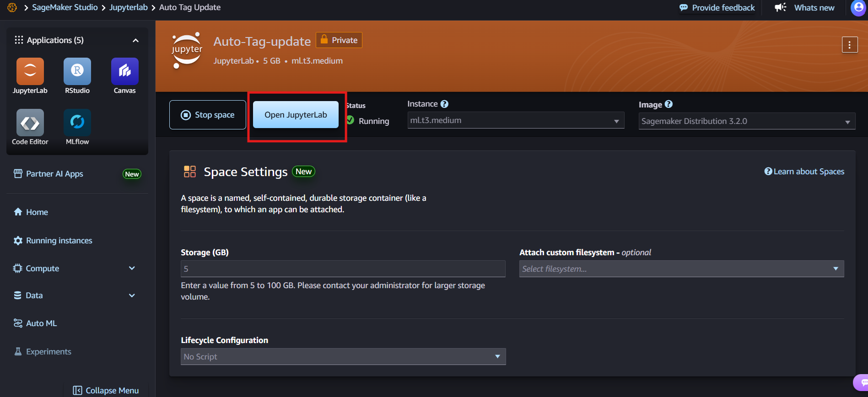
Task: Open the Whats new announcements
Action: click(x=804, y=8)
